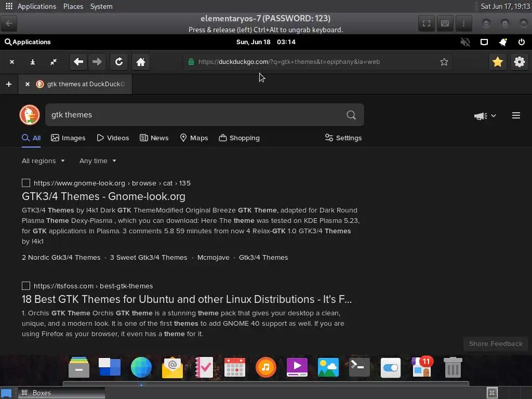Viewport: 532px width, 399px height.
Task: Open Trash from the dock
Action: tap(453, 367)
